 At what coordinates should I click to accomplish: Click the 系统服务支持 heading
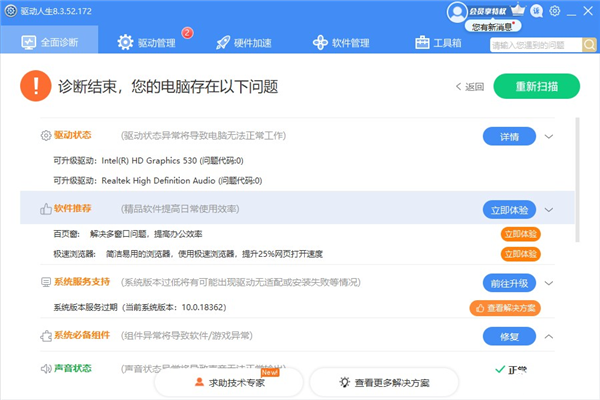(x=82, y=282)
